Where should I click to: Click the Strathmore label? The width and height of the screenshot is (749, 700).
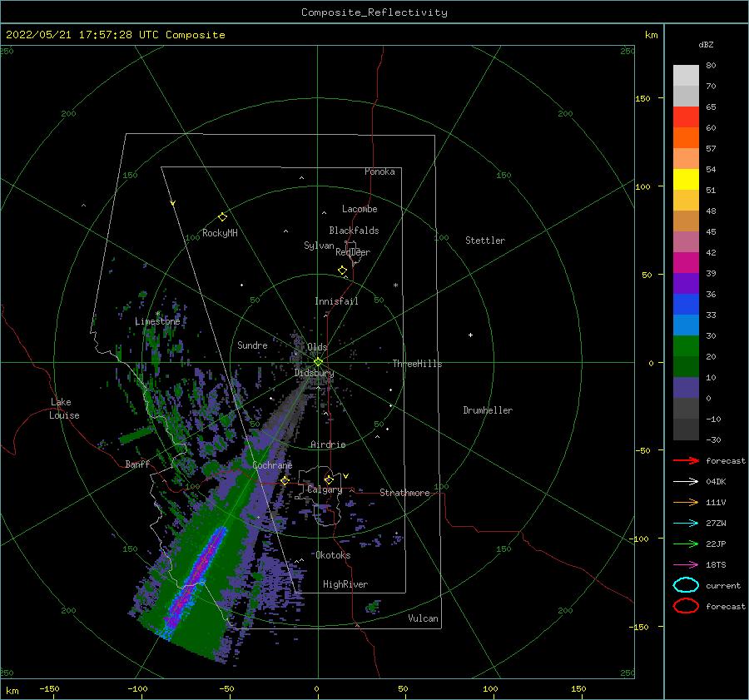[404, 493]
